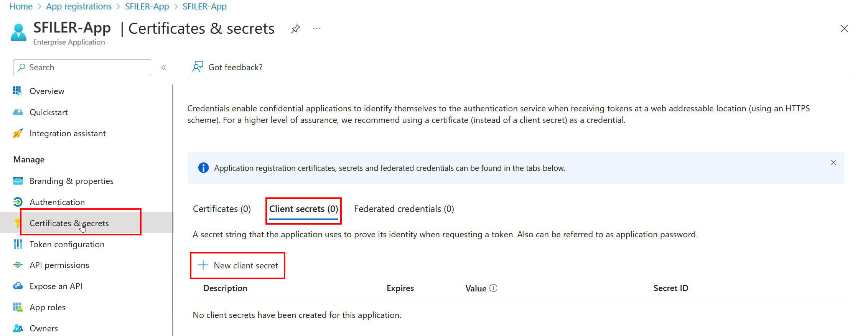Viewport: 868px width, 336px height.
Task: Click the Certificates & secrets key icon
Action: point(17,223)
